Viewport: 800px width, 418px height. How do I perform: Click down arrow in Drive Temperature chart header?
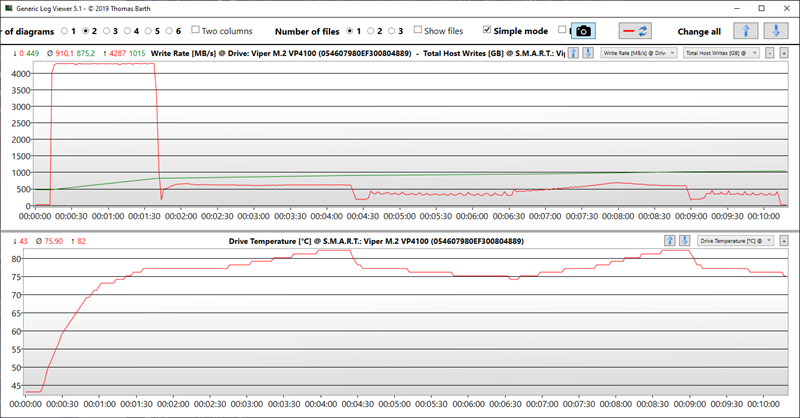(x=686, y=241)
